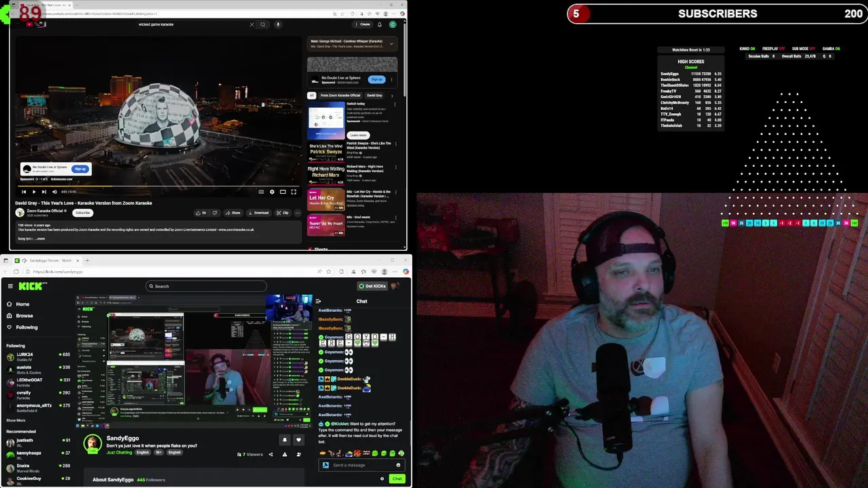Open followed channel LEDtheGOAT
868x488 pixels.
point(37,382)
